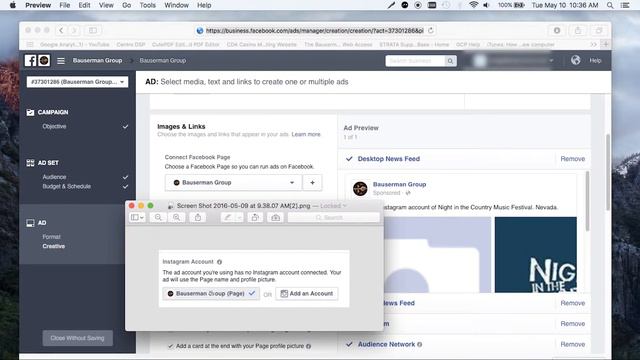Click Help in the Facebook header
Viewport: 640px width, 360px height.
(595, 60)
